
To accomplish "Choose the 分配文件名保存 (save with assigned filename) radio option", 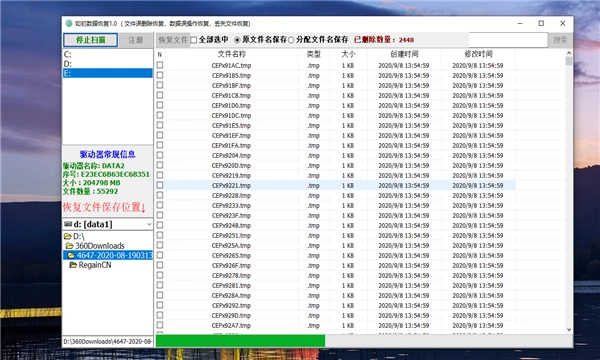I will 291,40.
